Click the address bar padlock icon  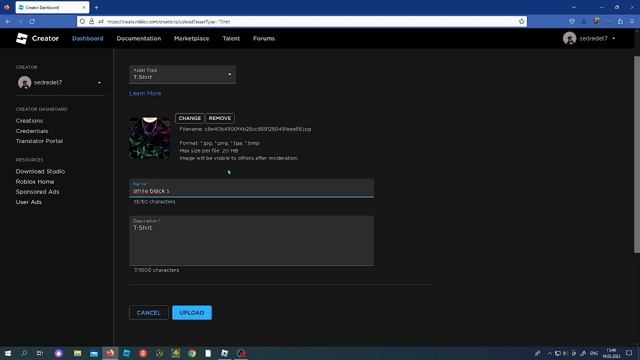tap(91, 21)
